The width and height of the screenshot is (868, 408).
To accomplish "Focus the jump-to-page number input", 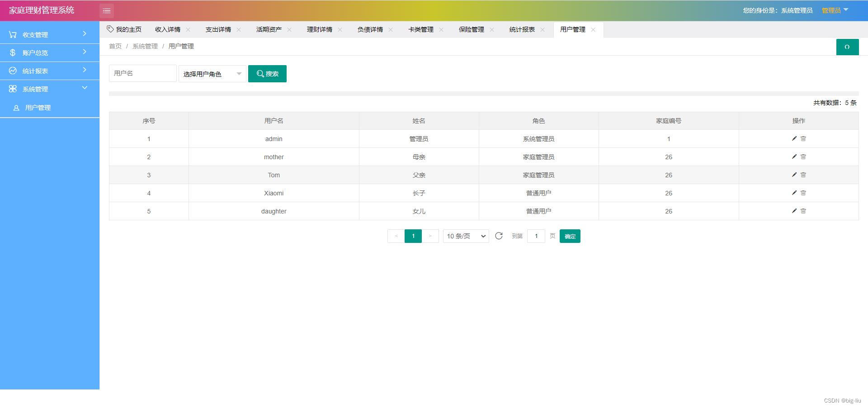I will tap(536, 236).
